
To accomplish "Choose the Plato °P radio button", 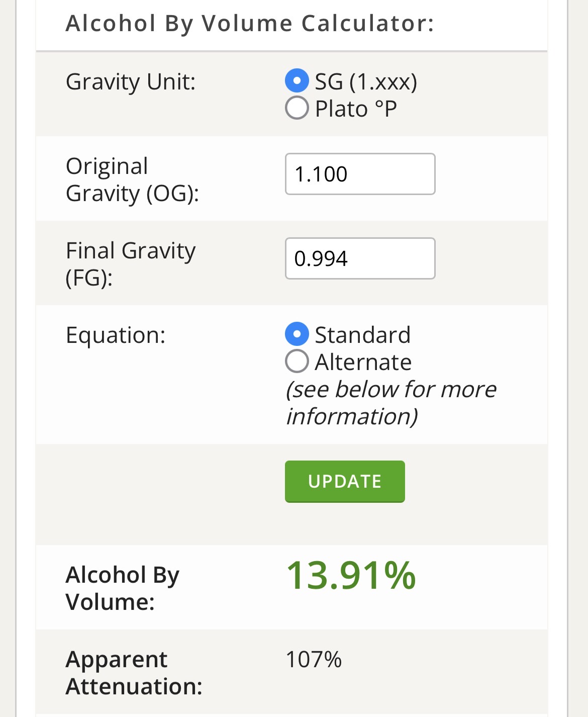I will click(297, 108).
